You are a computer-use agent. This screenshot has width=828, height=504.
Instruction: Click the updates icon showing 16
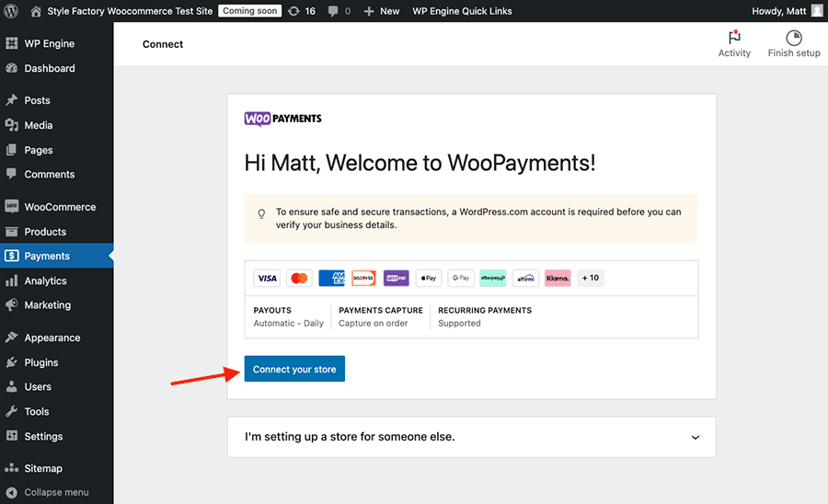point(293,11)
